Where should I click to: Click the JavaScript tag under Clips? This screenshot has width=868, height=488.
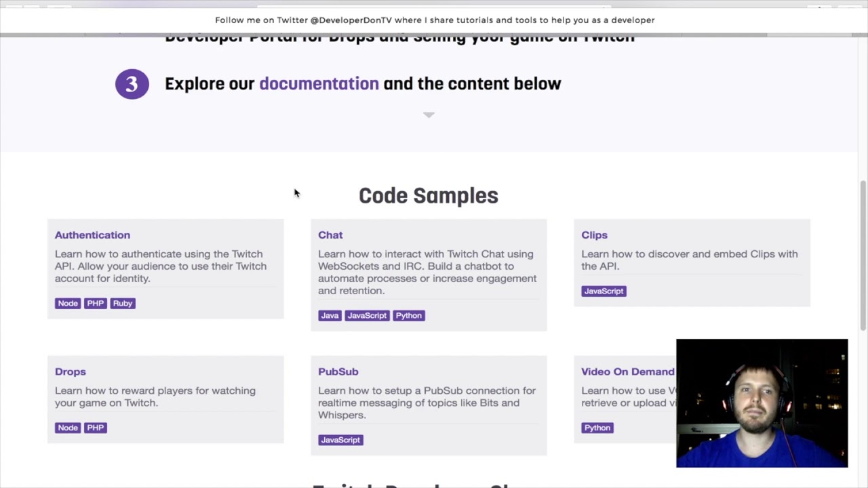(x=604, y=291)
